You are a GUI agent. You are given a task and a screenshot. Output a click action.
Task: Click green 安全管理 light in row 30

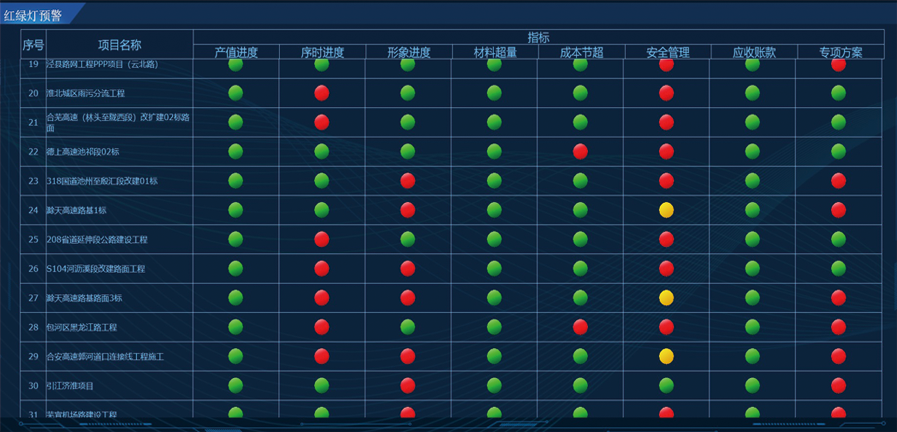pyautogui.click(x=666, y=385)
